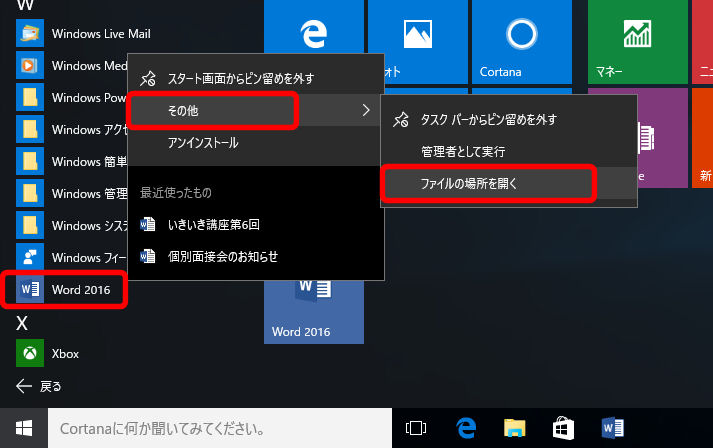Select タスク バーからピン留めを外す
Image resolution: width=713 pixels, height=448 pixels.
(x=509, y=119)
